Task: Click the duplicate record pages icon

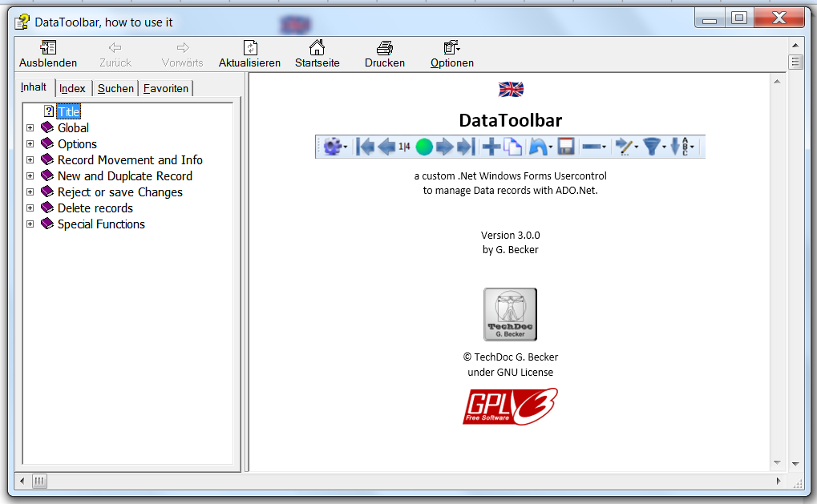Action: click(512, 147)
